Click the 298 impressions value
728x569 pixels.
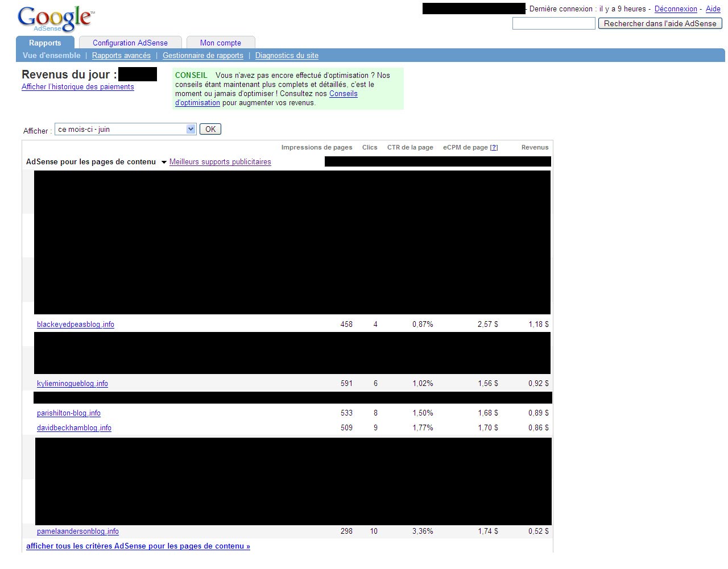tap(346, 531)
